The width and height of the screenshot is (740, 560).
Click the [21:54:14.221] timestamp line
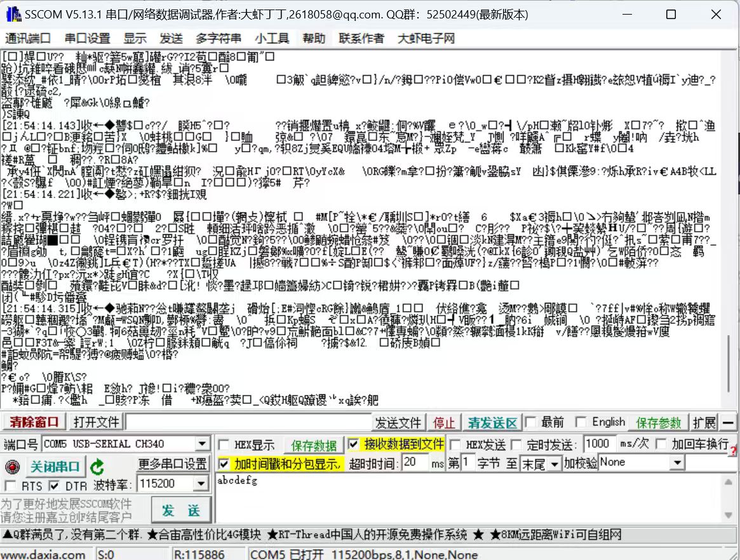(x=104, y=194)
